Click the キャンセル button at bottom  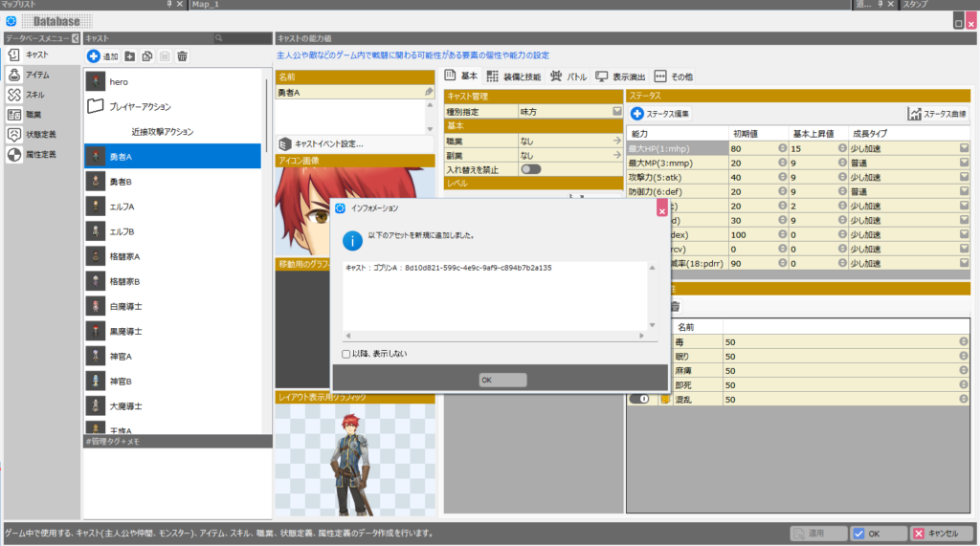tap(941, 534)
